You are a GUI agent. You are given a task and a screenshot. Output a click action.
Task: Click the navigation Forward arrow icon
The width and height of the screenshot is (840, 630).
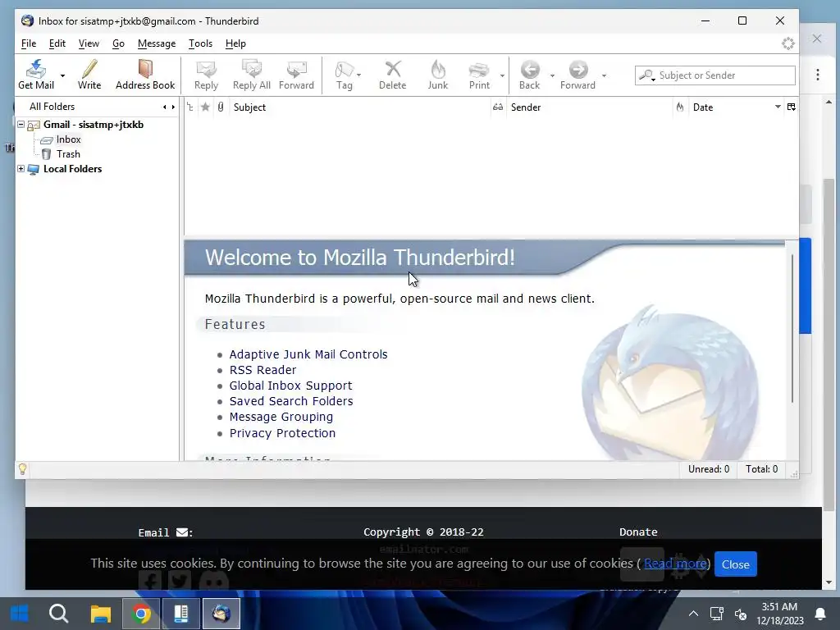point(577,75)
